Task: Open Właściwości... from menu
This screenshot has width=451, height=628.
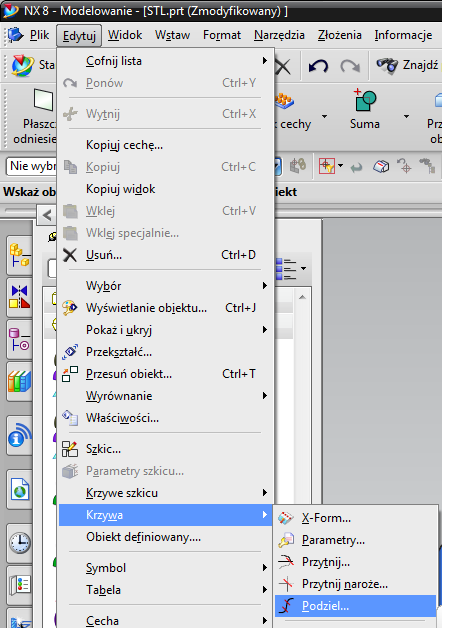Action: tap(166, 418)
